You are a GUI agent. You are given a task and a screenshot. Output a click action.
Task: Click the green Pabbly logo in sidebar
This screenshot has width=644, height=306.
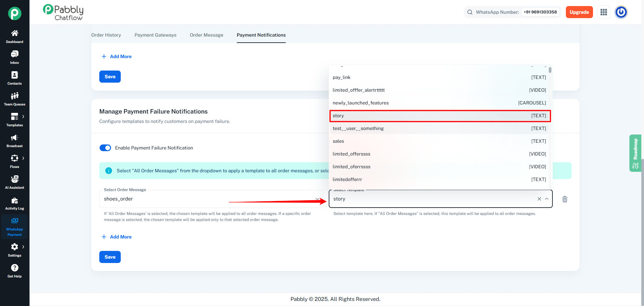14,13
